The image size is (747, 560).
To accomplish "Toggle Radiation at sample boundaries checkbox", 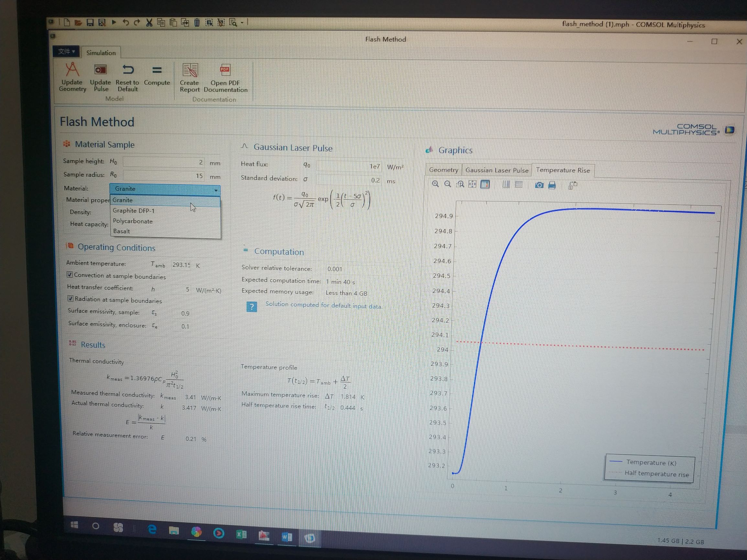I will coord(71,298).
